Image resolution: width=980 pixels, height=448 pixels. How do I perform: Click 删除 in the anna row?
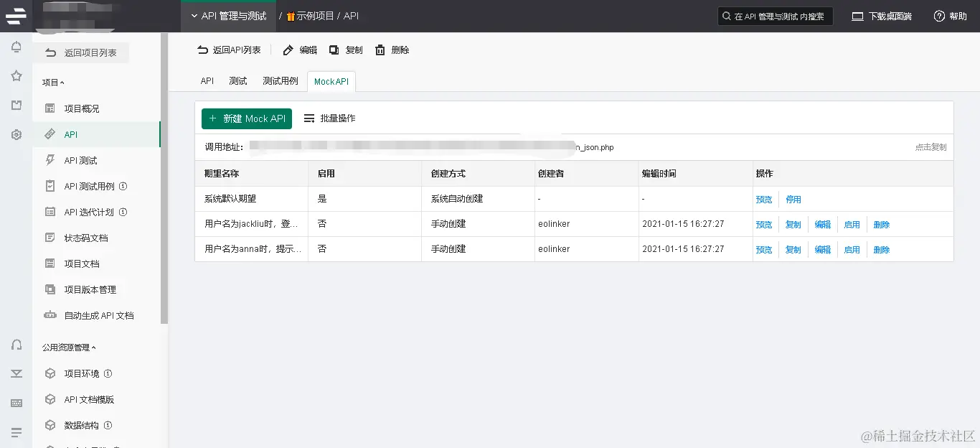coord(882,250)
